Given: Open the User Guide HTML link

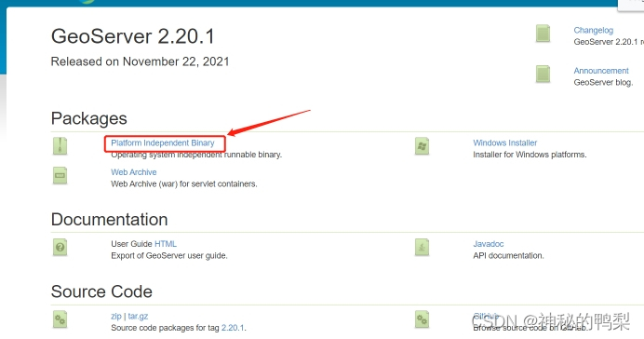Looking at the screenshot, I should click(x=166, y=244).
